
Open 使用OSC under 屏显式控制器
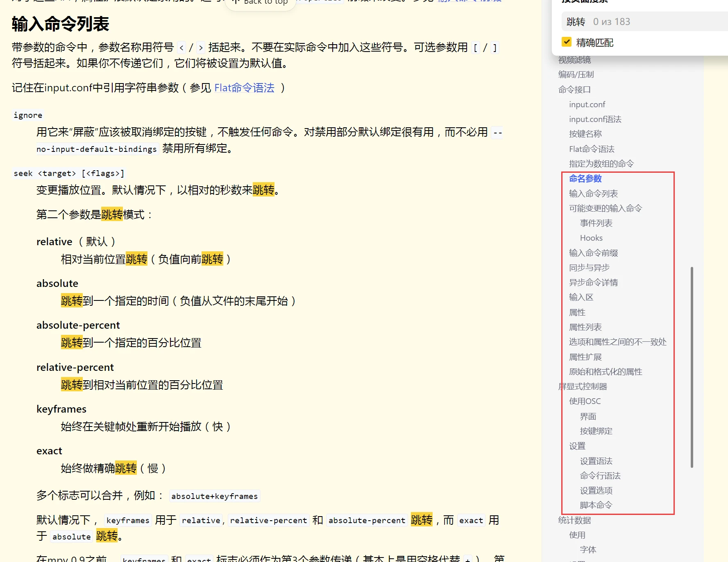585,401
